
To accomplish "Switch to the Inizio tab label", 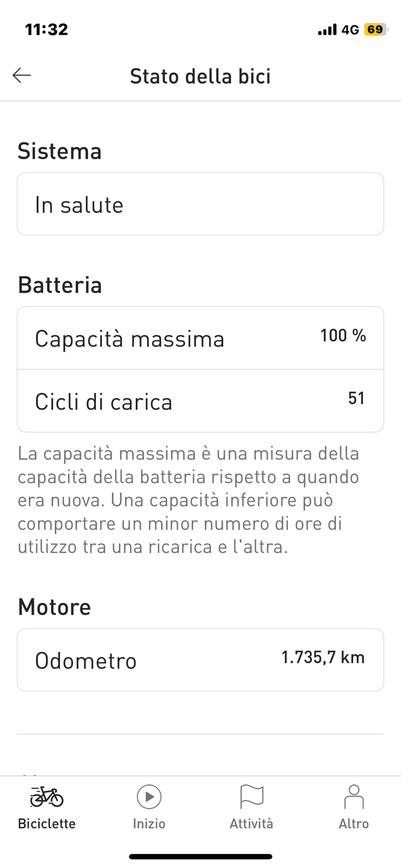I will coord(149,824).
